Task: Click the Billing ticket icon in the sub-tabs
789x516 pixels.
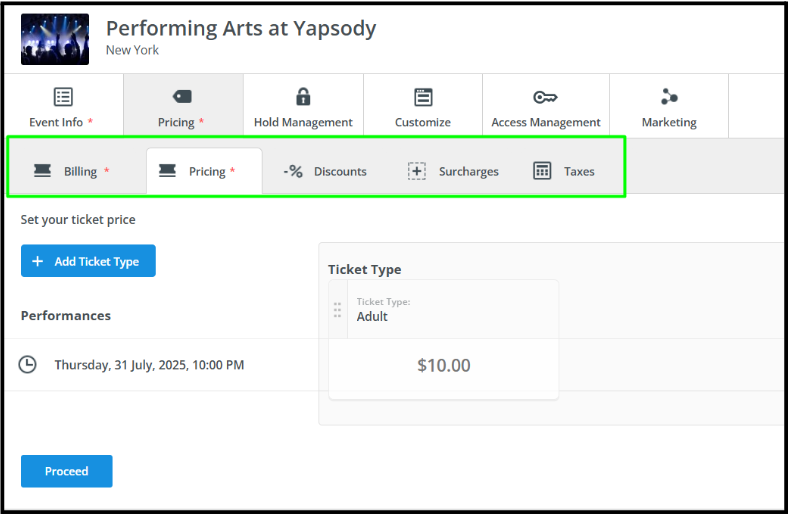Action: 42,171
